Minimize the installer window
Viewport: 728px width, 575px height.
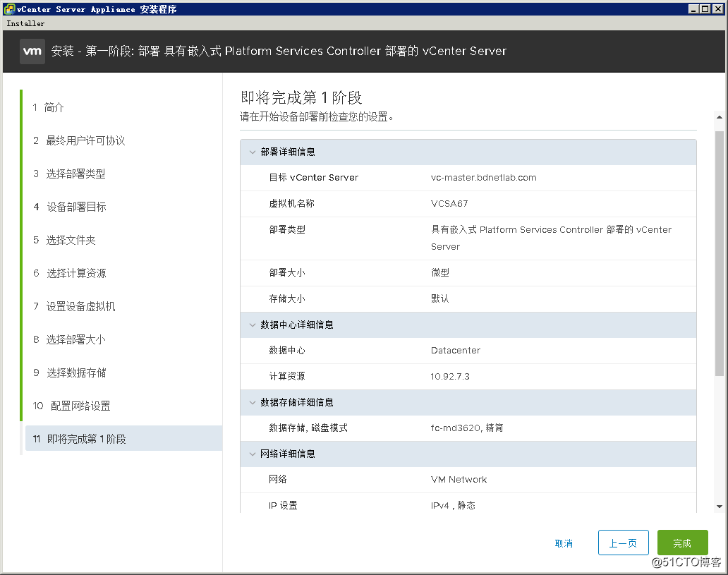click(x=693, y=9)
